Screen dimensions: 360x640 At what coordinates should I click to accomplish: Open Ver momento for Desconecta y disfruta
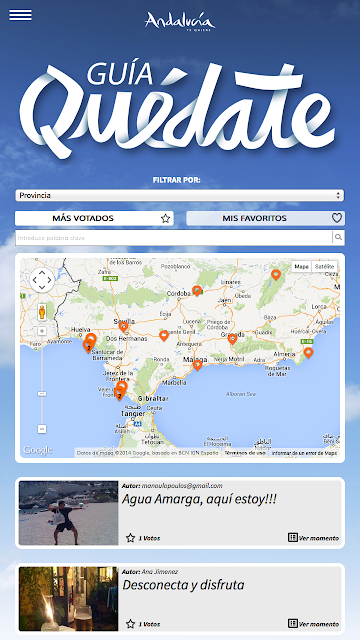click(313, 624)
